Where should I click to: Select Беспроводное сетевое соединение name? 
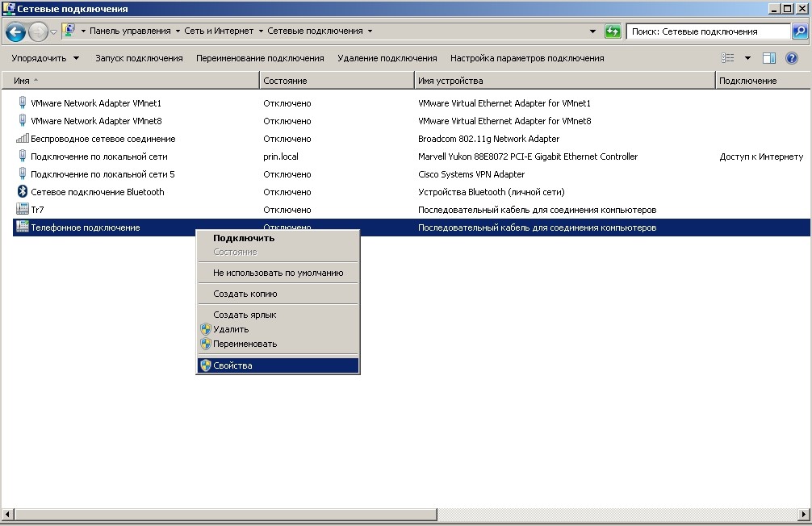coord(103,139)
